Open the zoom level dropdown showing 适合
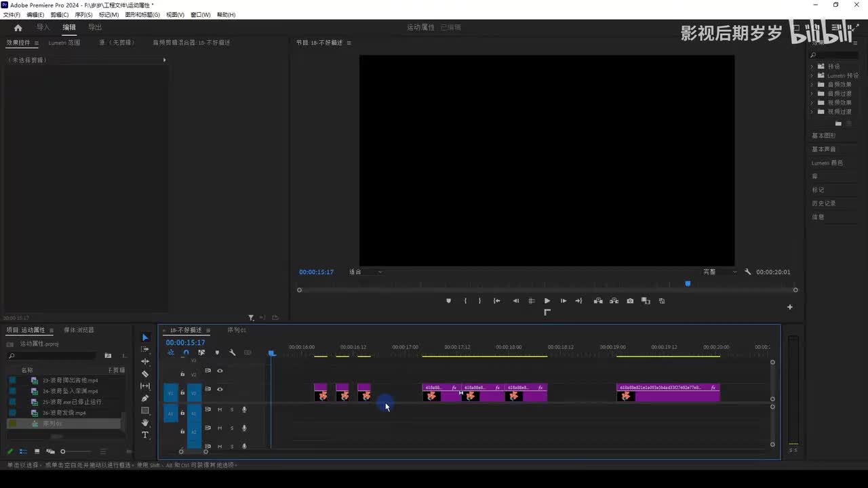The height and width of the screenshot is (488, 868). tap(366, 272)
